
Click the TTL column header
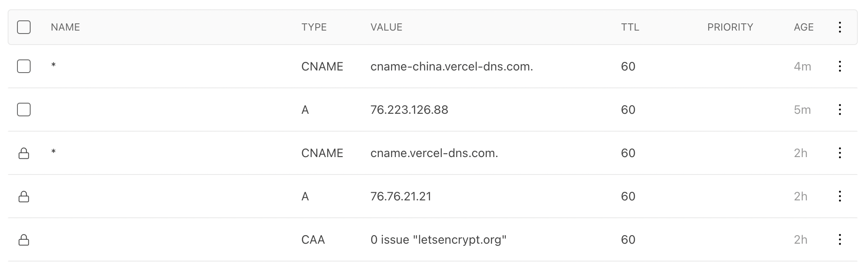click(x=630, y=27)
